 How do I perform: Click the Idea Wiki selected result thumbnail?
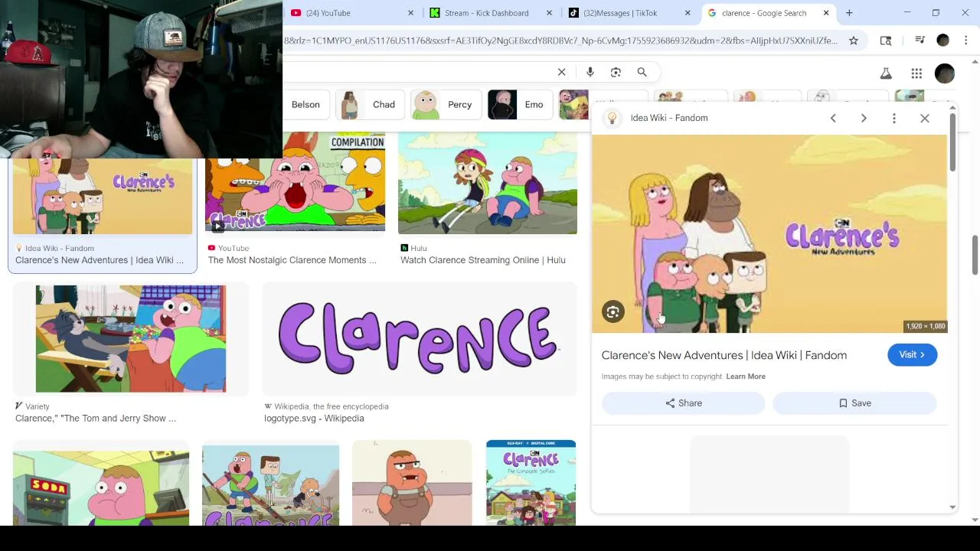point(103,196)
